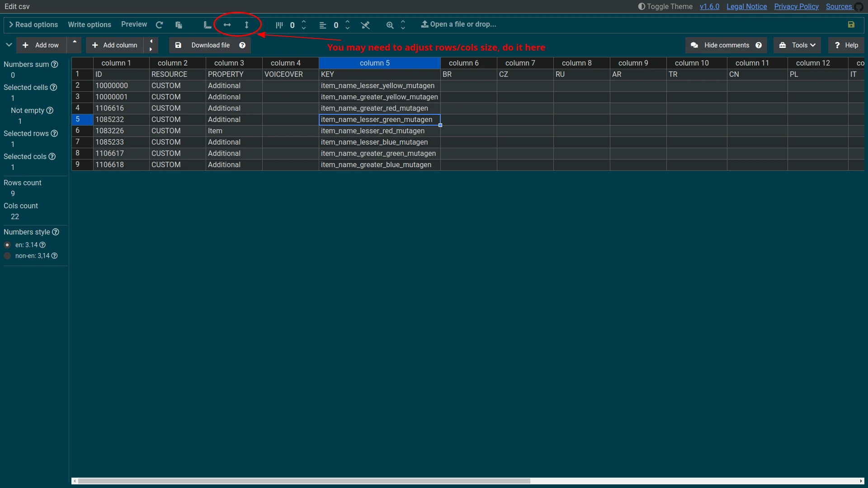Viewport: 868px width, 488px height.
Task: Click the horizontal column resize icon
Action: point(227,25)
